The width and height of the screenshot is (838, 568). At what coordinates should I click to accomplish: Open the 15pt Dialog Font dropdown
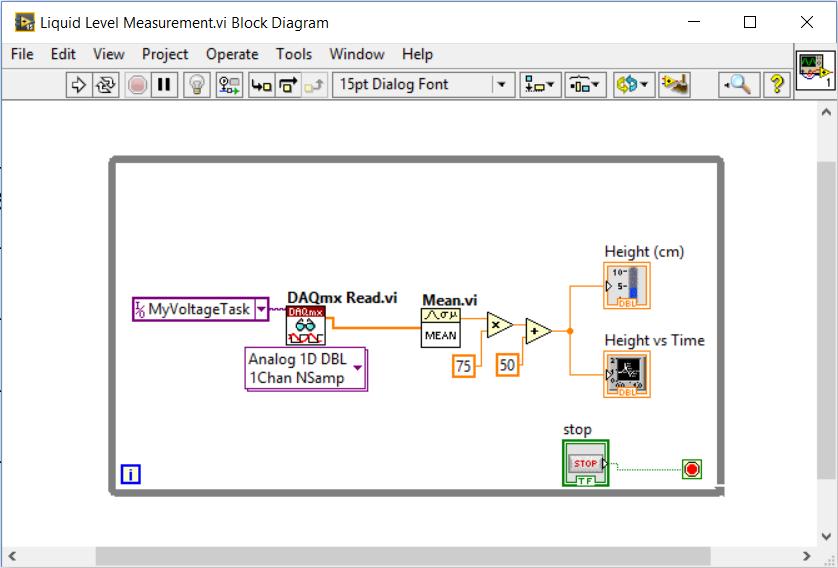click(423, 84)
